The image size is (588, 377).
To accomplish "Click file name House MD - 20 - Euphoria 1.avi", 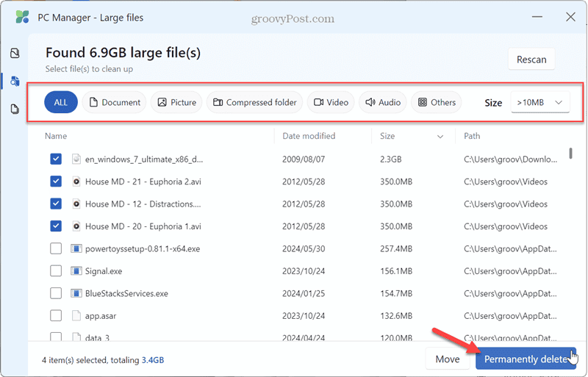I will point(143,226).
